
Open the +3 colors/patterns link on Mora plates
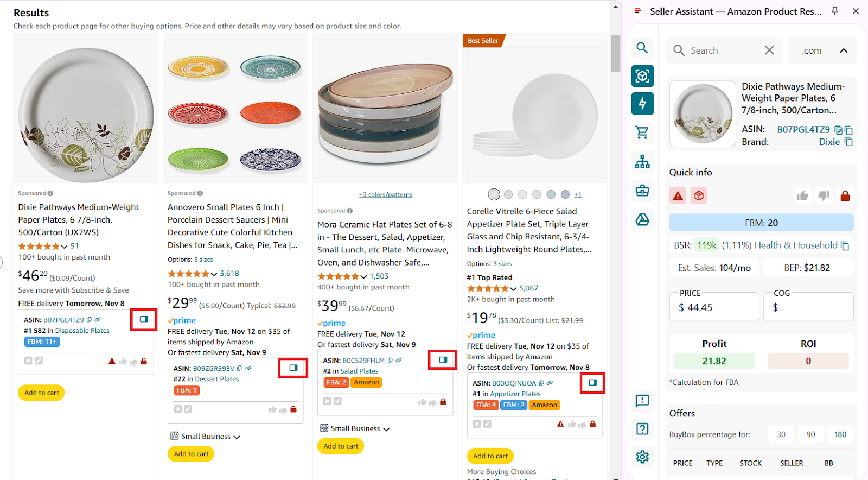385,194
